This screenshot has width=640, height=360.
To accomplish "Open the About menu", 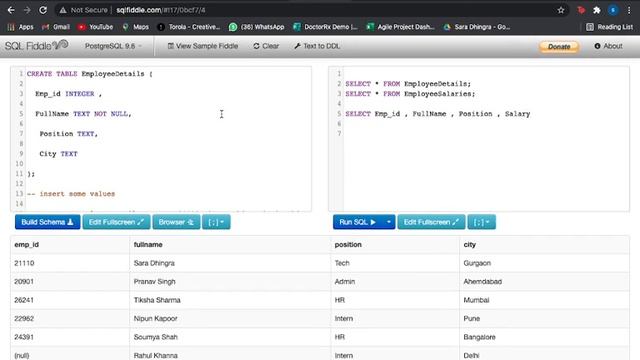I will 608,46.
